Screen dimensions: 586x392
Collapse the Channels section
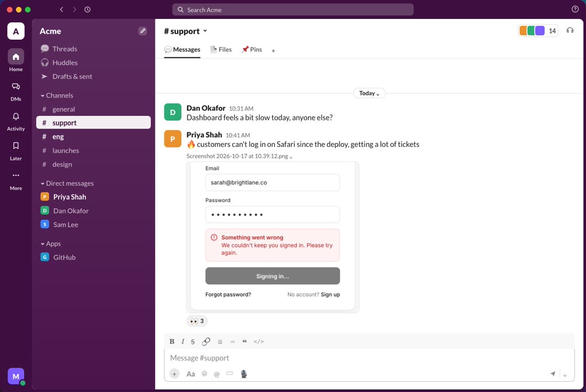[x=57, y=96]
